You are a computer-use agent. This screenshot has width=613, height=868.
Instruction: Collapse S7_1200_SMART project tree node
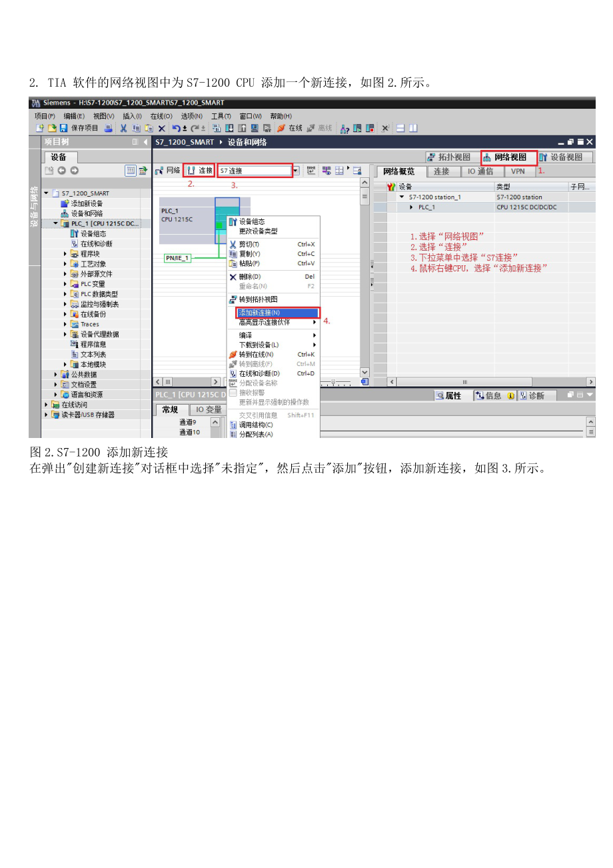(46, 193)
